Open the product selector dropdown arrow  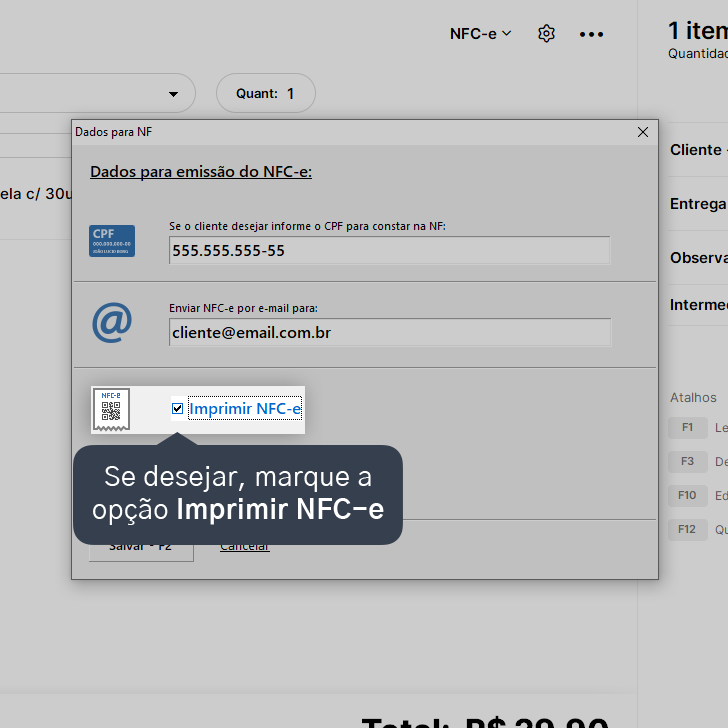[173, 94]
